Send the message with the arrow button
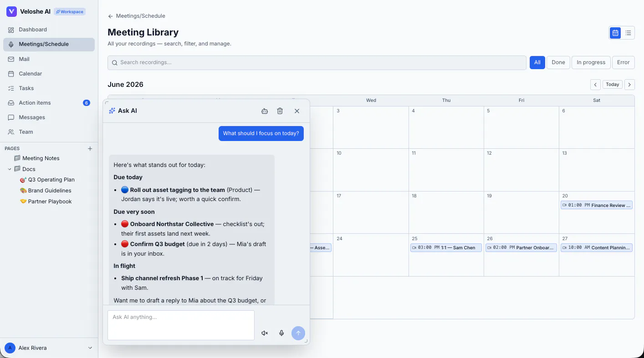 298,333
